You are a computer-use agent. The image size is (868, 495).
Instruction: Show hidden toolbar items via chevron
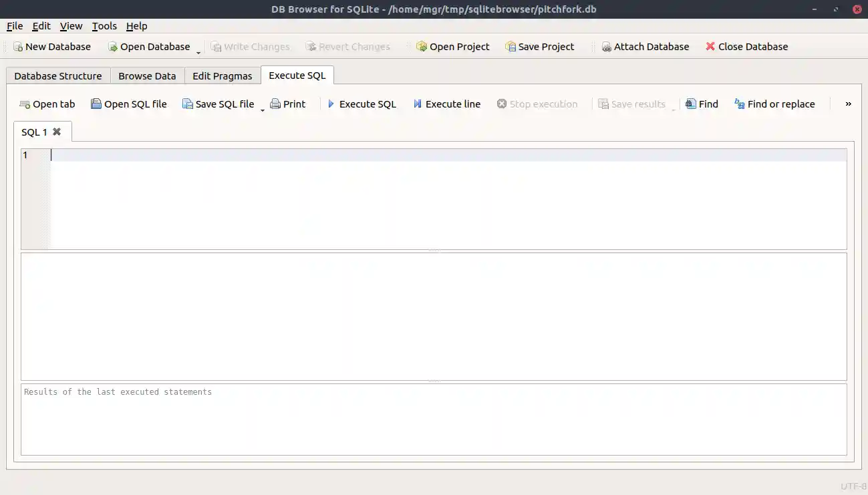(x=848, y=104)
